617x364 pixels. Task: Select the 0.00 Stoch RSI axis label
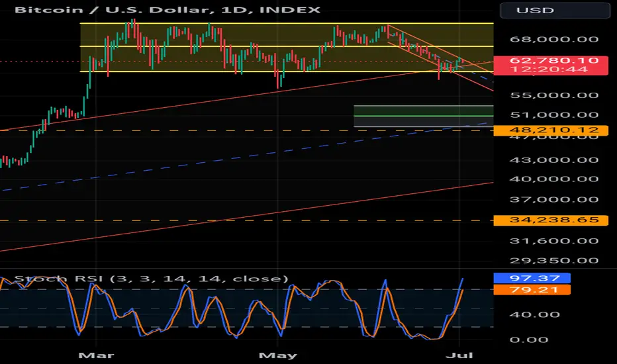pyautogui.click(x=529, y=340)
